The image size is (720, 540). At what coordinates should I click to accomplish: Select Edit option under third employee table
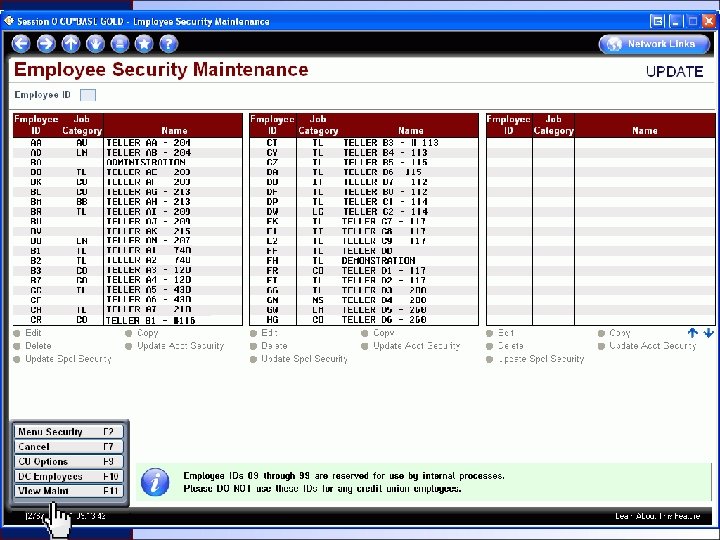[x=501, y=333]
